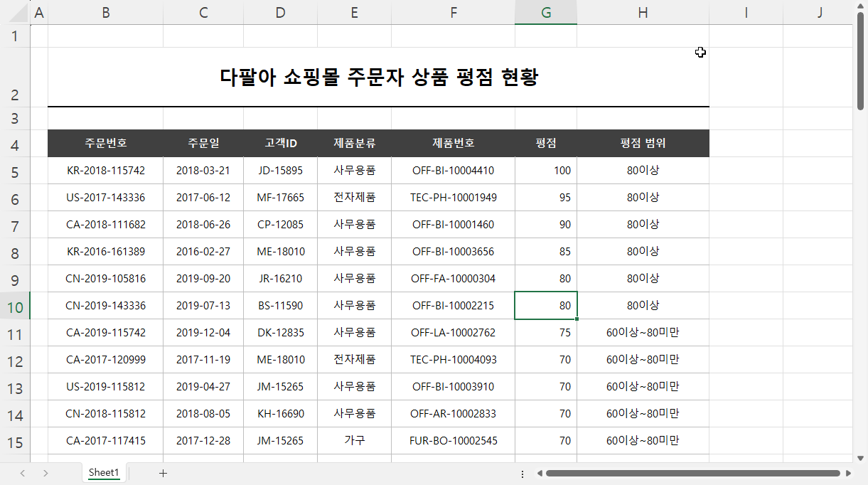Select product cell OFF-BI-10004410
The image size is (868, 485).
pos(454,171)
